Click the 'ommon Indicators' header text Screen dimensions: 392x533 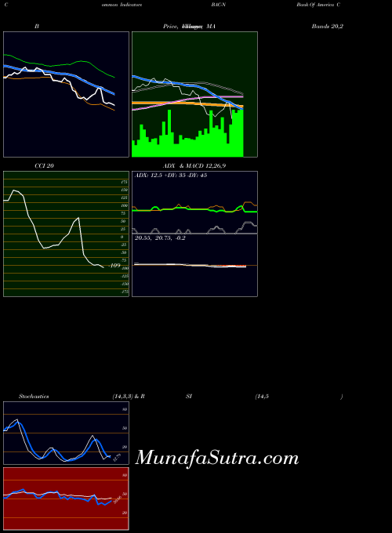[x=122, y=5]
